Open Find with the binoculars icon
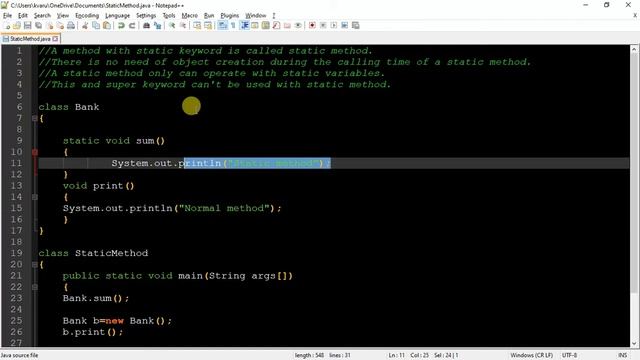 point(147,25)
